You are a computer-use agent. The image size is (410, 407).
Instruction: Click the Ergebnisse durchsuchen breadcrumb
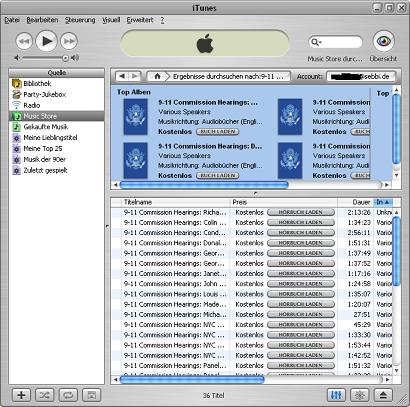tap(228, 76)
